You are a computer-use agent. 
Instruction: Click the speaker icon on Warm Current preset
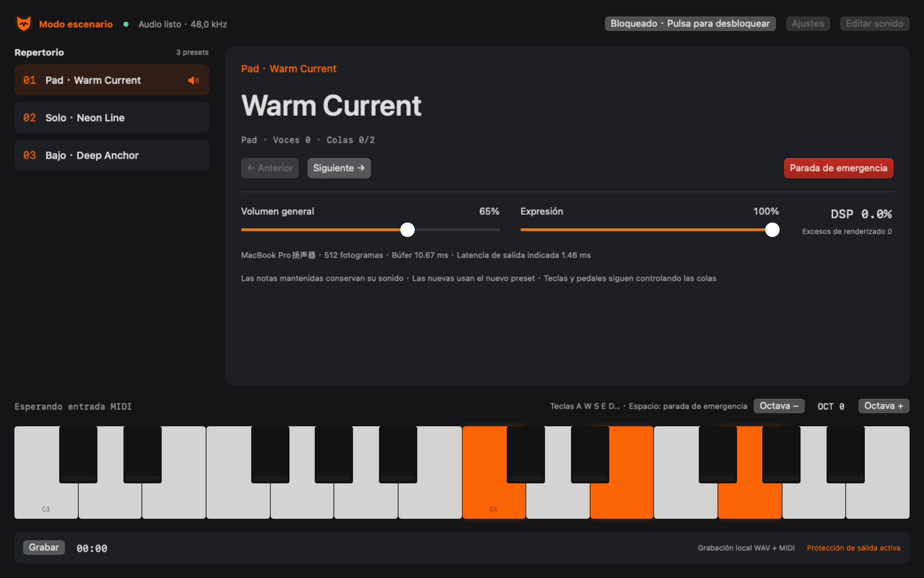click(x=193, y=80)
